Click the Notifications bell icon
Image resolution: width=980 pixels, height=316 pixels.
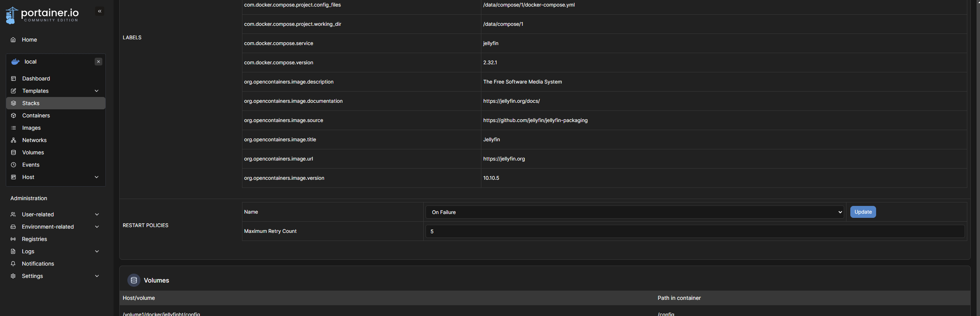13,264
